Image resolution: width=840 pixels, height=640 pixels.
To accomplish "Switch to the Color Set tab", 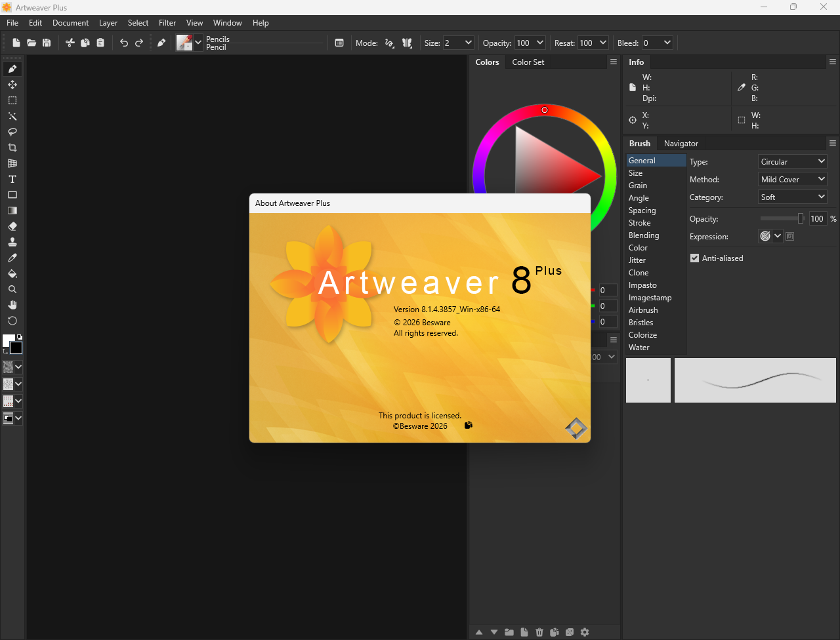I will (528, 62).
